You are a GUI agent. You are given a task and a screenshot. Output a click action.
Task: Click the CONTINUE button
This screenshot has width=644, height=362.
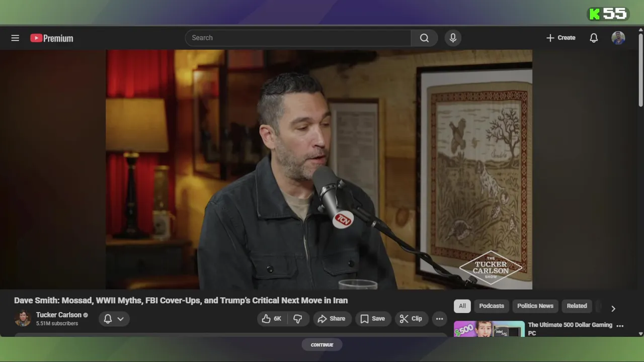coord(322,345)
